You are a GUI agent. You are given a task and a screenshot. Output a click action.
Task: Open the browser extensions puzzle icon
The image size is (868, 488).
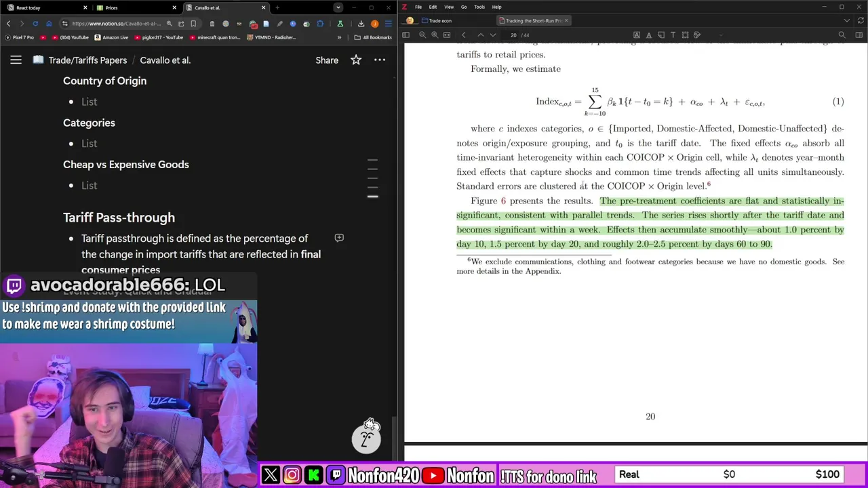[x=320, y=24]
